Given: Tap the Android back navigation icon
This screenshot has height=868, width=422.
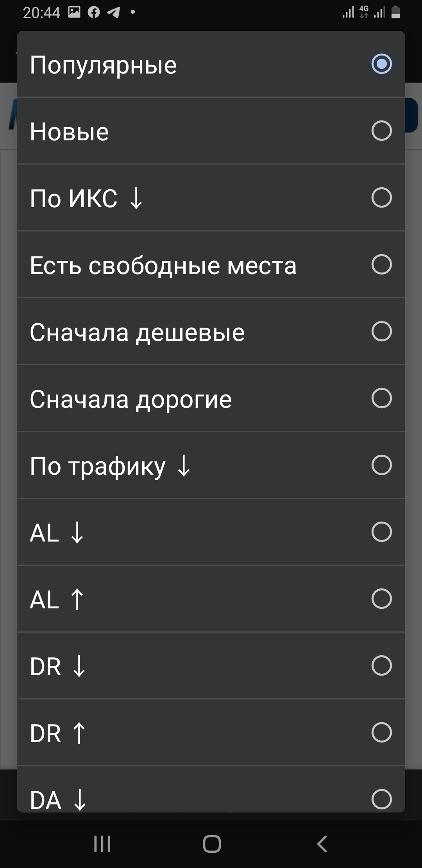Looking at the screenshot, I should pyautogui.click(x=322, y=844).
